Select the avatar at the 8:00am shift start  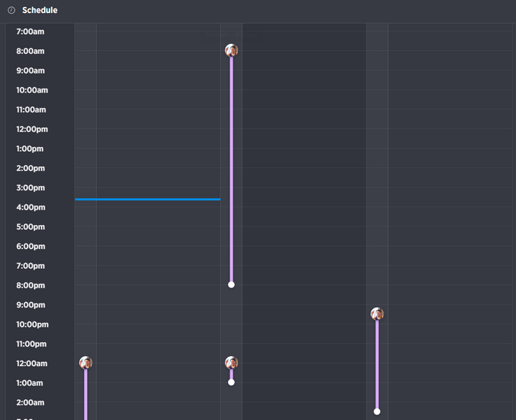(231, 51)
